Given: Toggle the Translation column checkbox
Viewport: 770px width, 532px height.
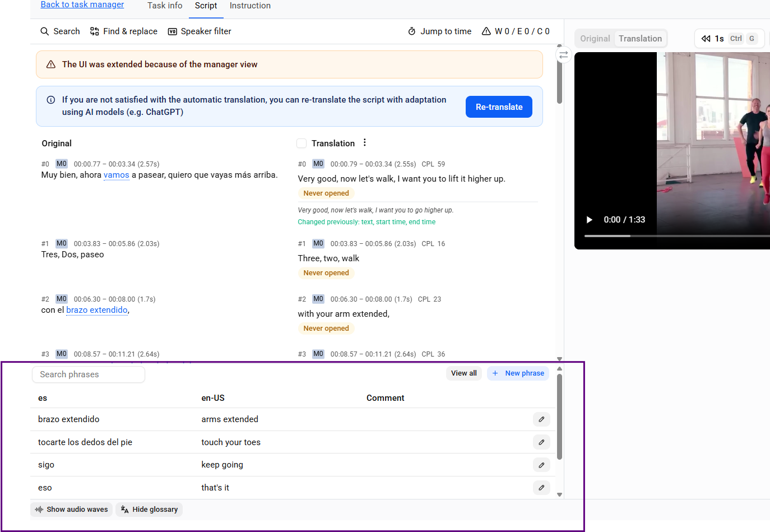Looking at the screenshot, I should coord(301,144).
